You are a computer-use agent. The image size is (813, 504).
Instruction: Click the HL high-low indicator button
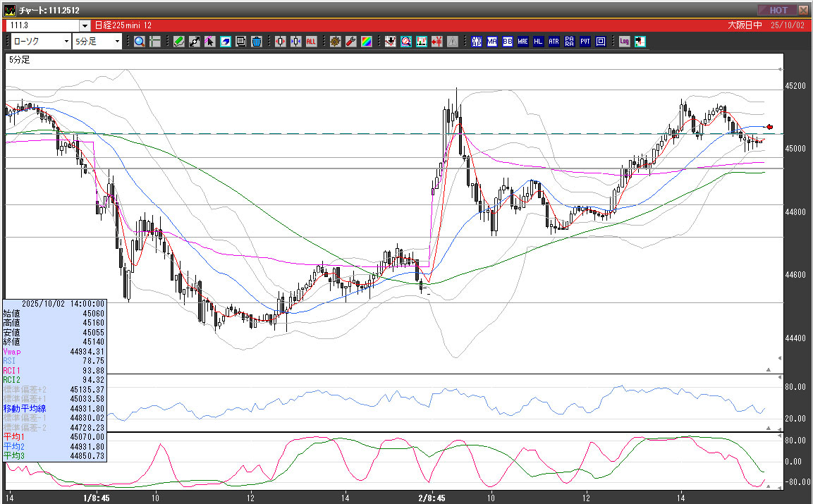tap(538, 42)
